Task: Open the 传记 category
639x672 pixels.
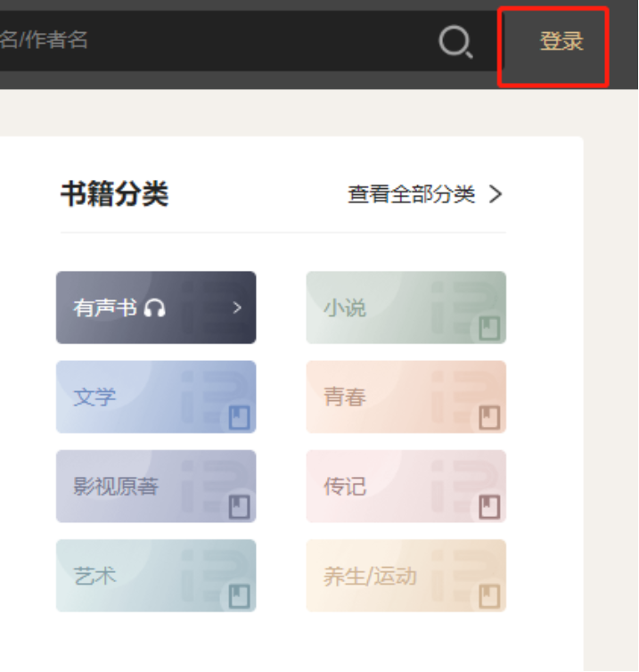Action: point(406,487)
